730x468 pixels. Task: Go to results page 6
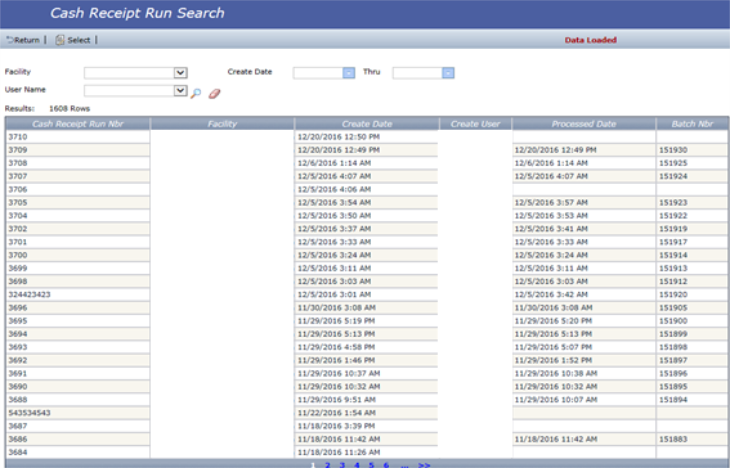tap(386, 465)
